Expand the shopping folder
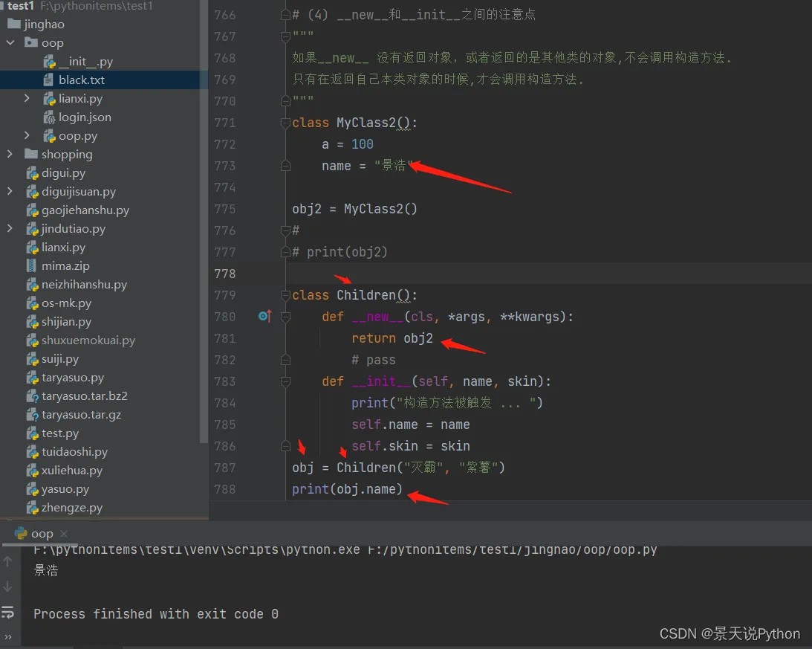This screenshot has width=812, height=649. (x=10, y=155)
